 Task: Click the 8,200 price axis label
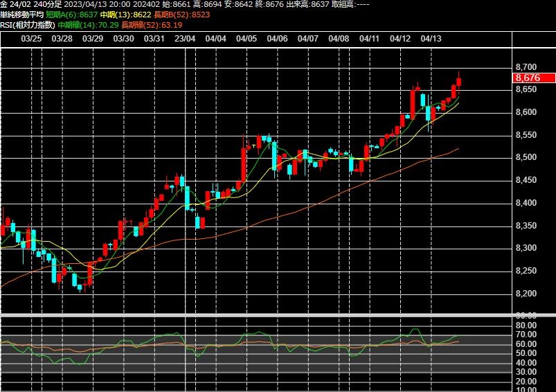pyautogui.click(x=526, y=294)
